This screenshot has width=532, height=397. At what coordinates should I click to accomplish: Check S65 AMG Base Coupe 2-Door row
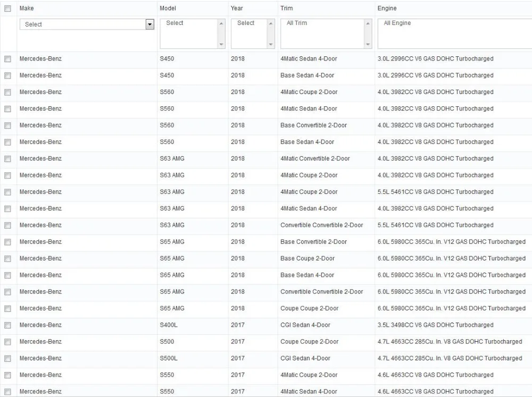tap(7, 259)
